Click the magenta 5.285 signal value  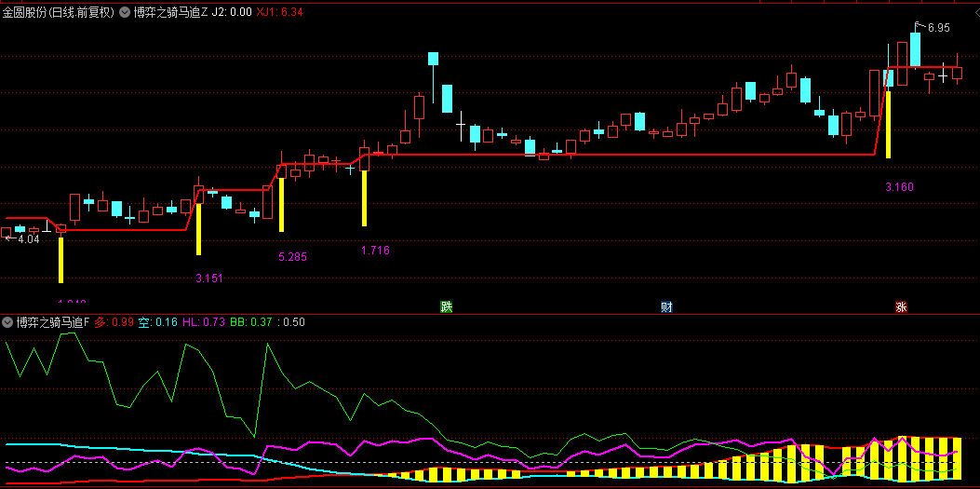tap(292, 256)
